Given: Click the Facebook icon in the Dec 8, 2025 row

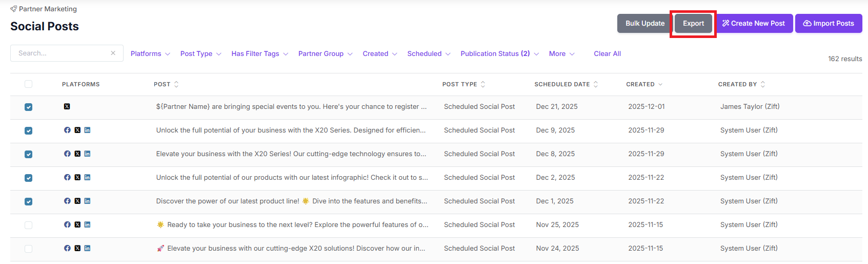Looking at the screenshot, I should pos(67,154).
